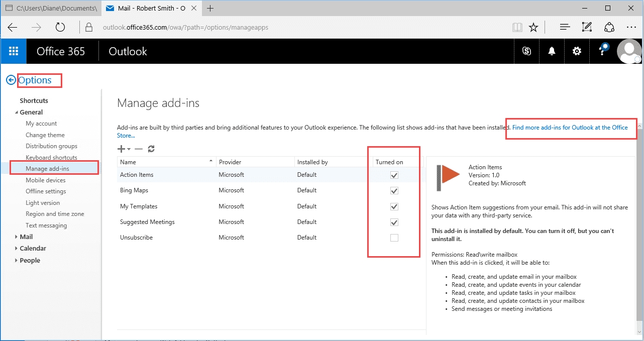Open Region and time zone
The height and width of the screenshot is (341, 644).
click(55, 214)
